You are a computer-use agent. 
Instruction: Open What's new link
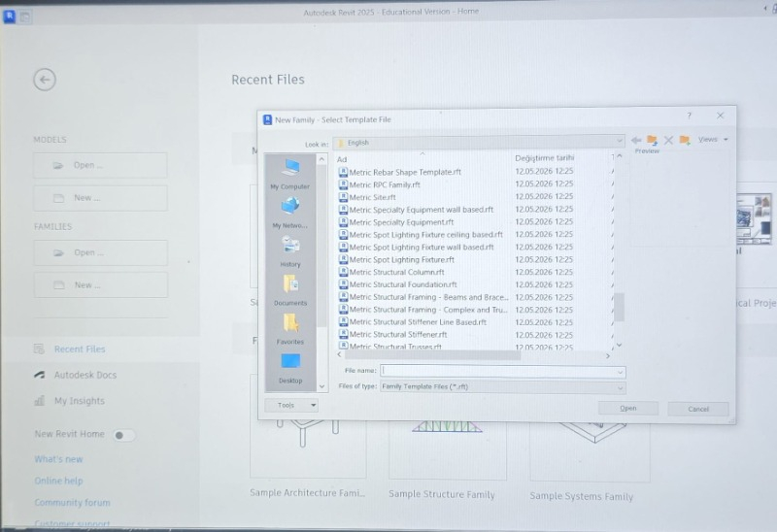58,459
